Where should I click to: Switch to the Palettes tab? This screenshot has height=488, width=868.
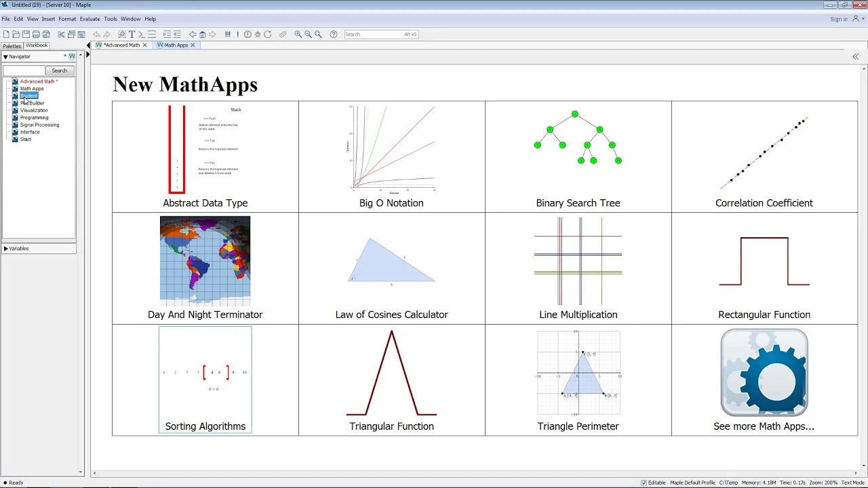point(12,46)
